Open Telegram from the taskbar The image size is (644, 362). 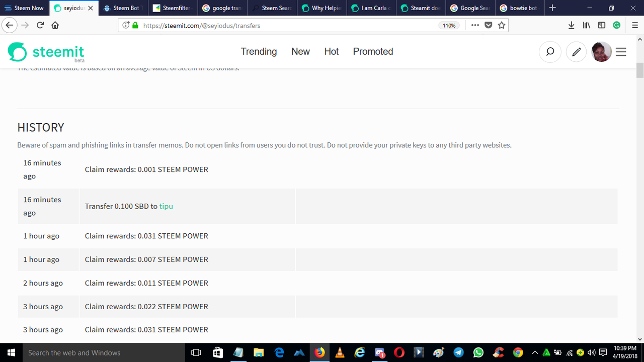(458, 352)
